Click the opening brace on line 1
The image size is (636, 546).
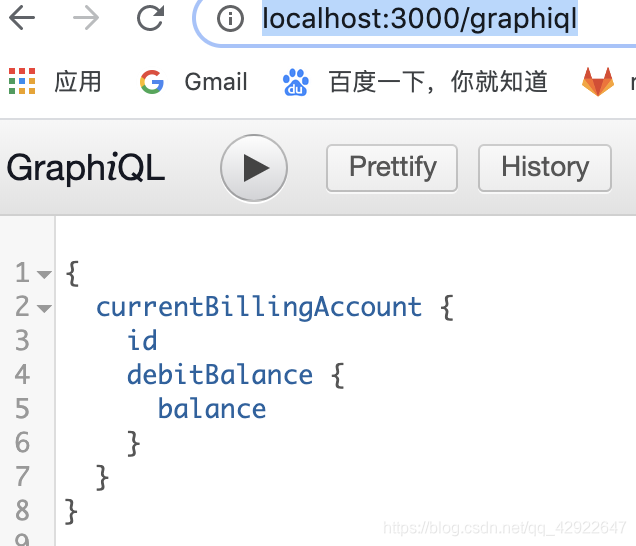coord(72,274)
